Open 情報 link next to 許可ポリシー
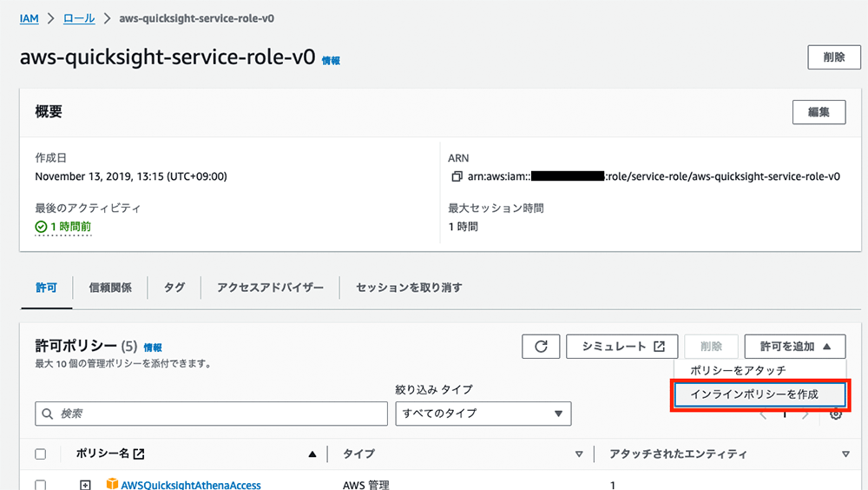The height and width of the screenshot is (490, 868). coord(153,348)
